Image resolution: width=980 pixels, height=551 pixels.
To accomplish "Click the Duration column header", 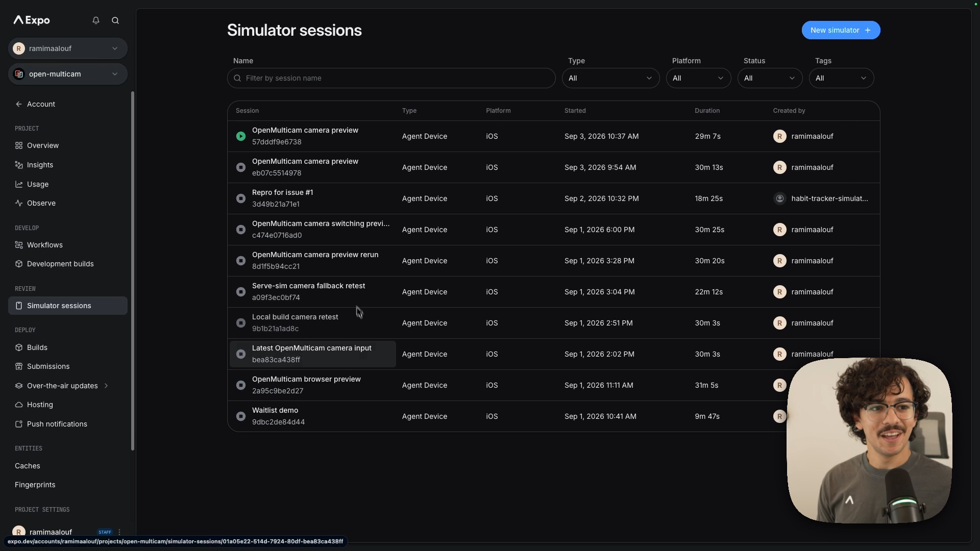I will click(707, 111).
